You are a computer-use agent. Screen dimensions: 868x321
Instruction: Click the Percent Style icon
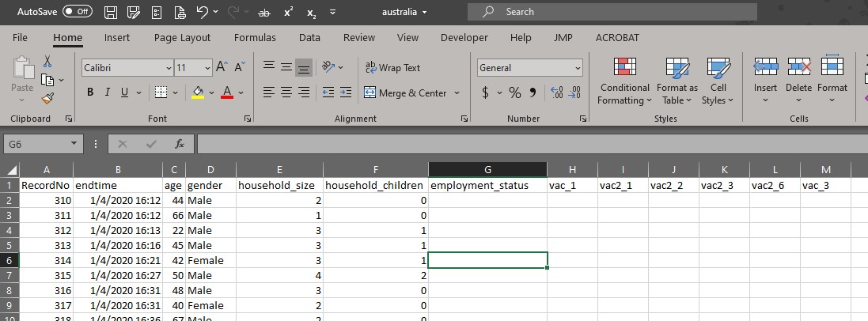[x=514, y=93]
